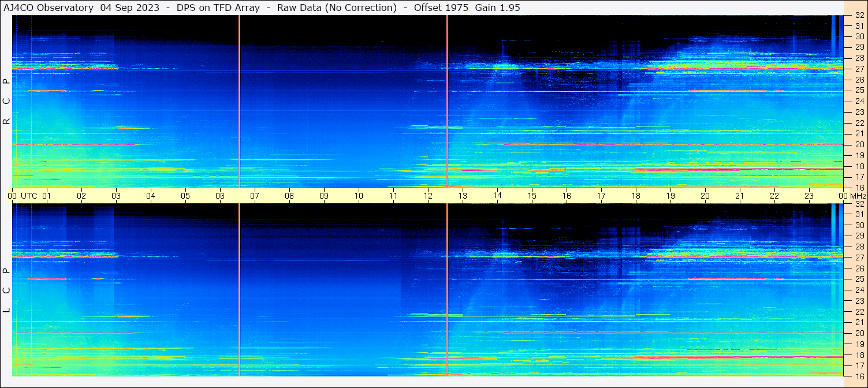Select the 06:30 vertical marker in LCP panel
This screenshot has width=868, height=388.
coord(239,290)
